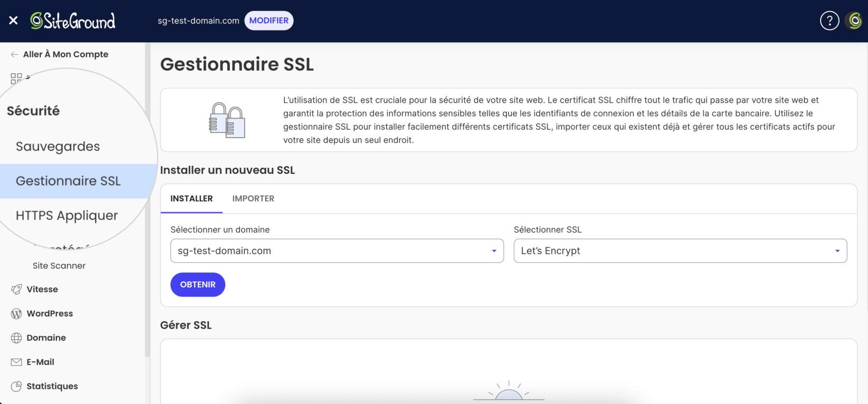Open the help question mark icon
Image resolution: width=868 pixels, height=404 pixels.
830,21
